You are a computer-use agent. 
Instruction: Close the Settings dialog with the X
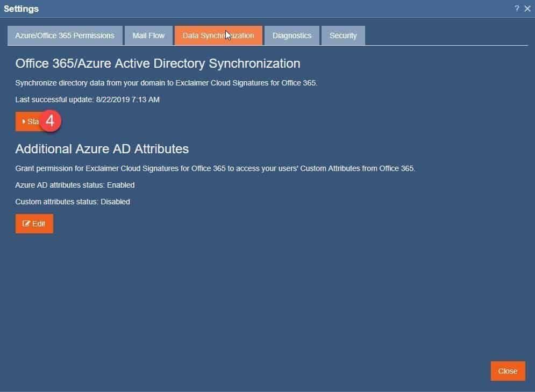527,9
